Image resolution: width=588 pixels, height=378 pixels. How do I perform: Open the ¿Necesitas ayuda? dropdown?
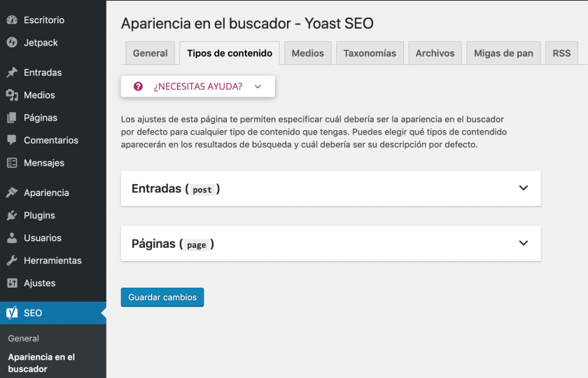point(198,87)
